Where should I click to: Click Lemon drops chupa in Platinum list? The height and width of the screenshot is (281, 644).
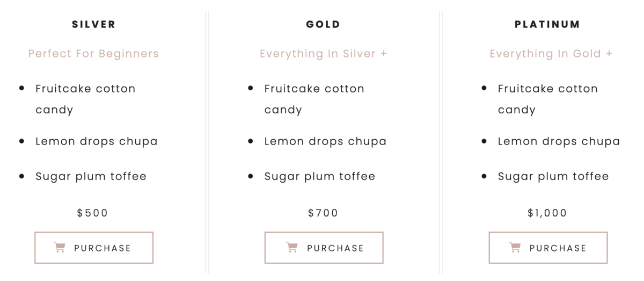(x=559, y=141)
